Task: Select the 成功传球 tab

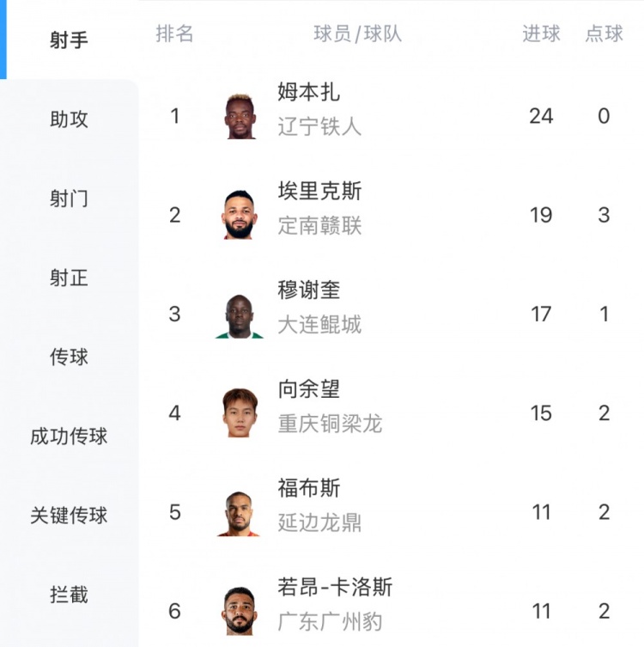Action: click(69, 436)
